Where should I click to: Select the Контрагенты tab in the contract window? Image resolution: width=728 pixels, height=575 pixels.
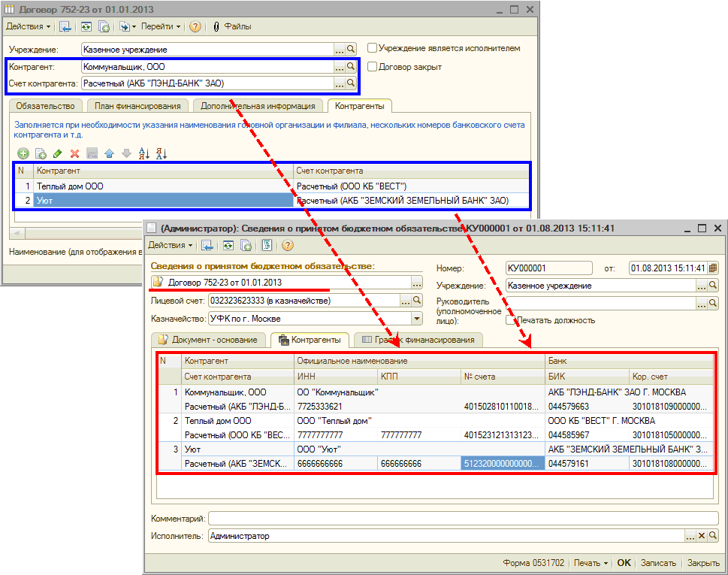click(x=360, y=106)
